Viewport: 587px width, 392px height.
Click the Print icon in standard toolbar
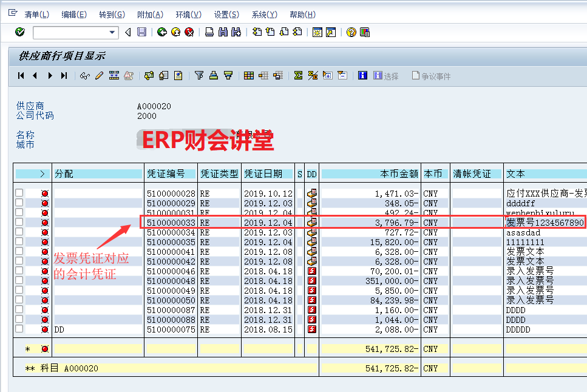[209, 32]
